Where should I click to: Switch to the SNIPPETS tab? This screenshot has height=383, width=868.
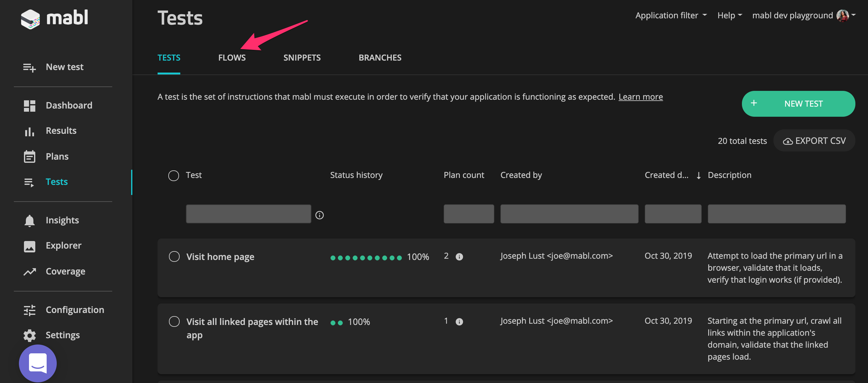point(302,58)
